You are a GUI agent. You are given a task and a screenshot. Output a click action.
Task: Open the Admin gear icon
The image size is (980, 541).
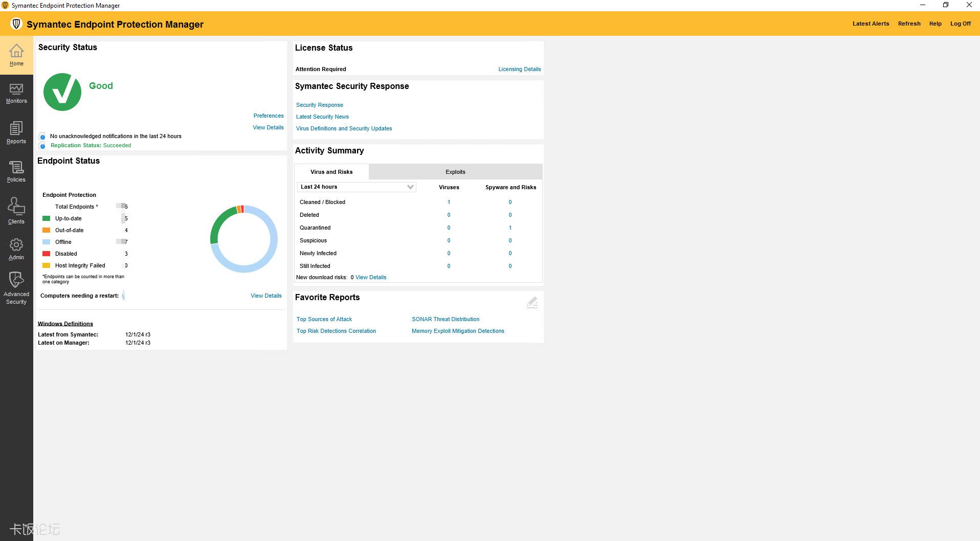tap(16, 245)
